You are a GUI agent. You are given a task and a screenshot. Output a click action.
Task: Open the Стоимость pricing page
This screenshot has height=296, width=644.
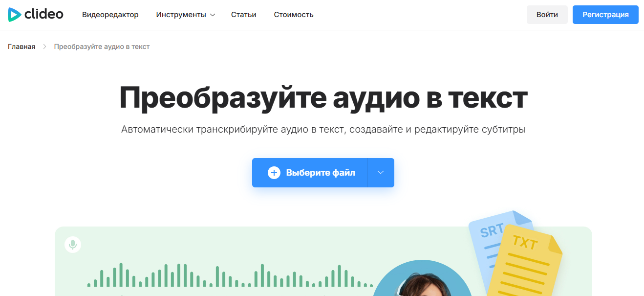(x=293, y=15)
